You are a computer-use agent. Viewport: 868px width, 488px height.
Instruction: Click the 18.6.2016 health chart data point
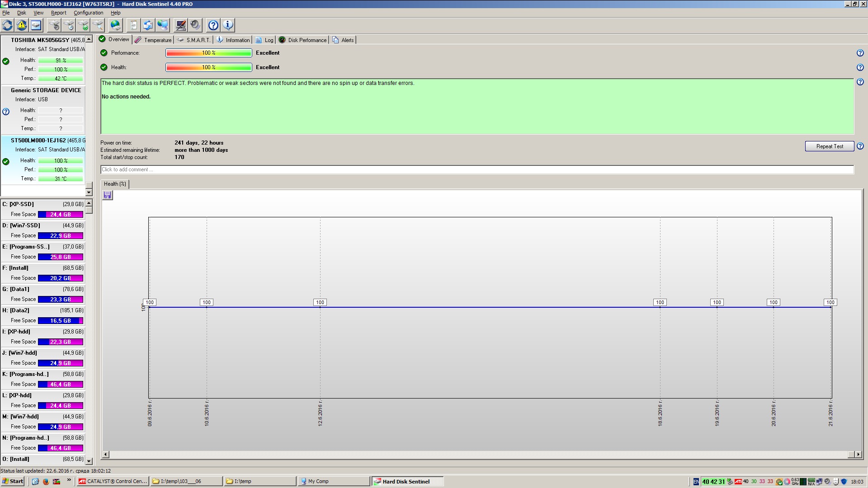(x=660, y=307)
